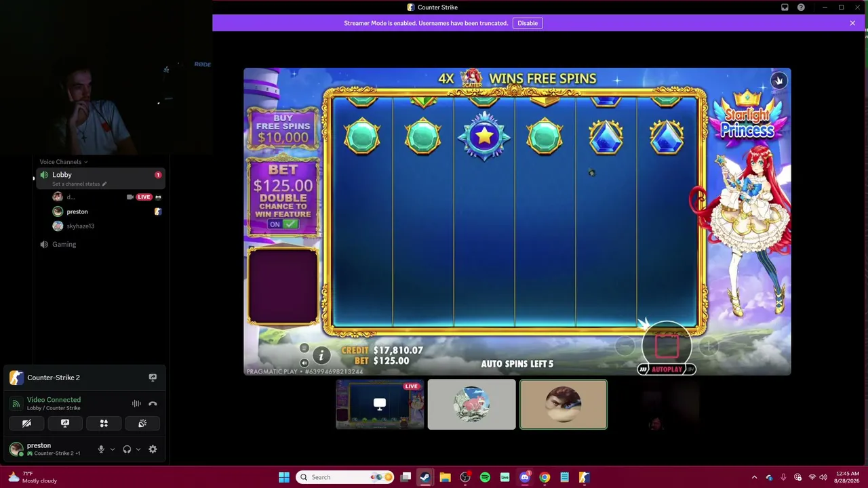Open Video Connected connection details
This screenshot has height=488, width=868.
(x=54, y=400)
